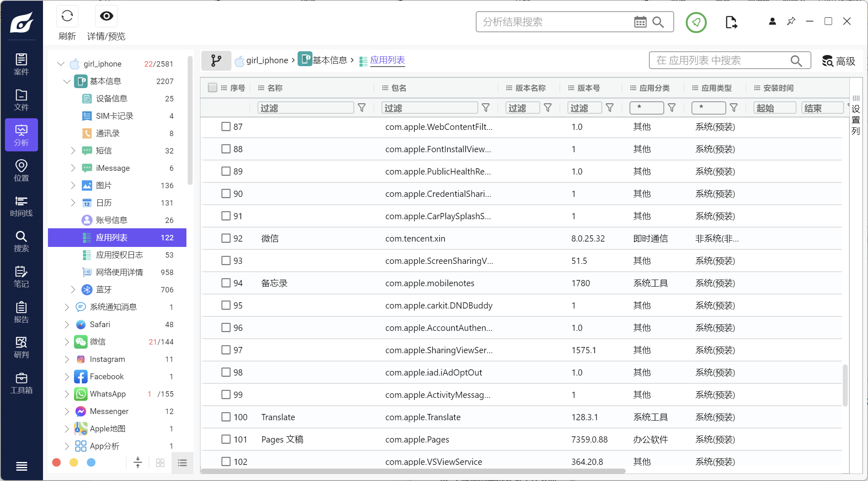Click the filter funnel for 应用分类 column

pyautogui.click(x=672, y=108)
